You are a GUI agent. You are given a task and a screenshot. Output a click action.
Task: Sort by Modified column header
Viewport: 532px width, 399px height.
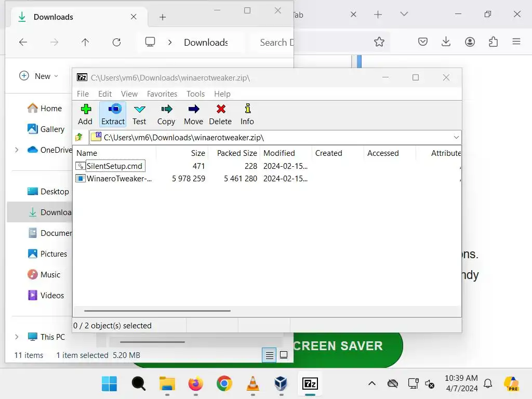[x=286, y=153]
